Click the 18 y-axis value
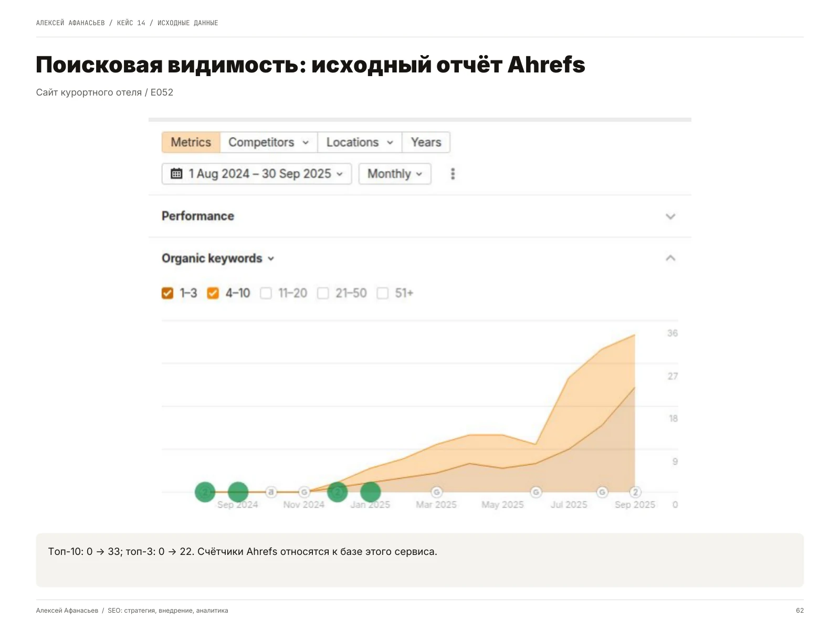Viewport: 840px width, 630px height. click(673, 418)
